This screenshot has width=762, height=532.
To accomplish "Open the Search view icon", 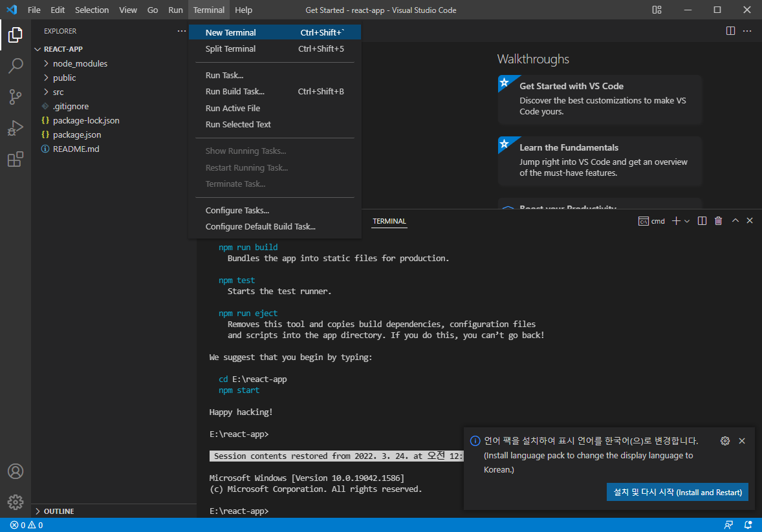I will coord(15,65).
